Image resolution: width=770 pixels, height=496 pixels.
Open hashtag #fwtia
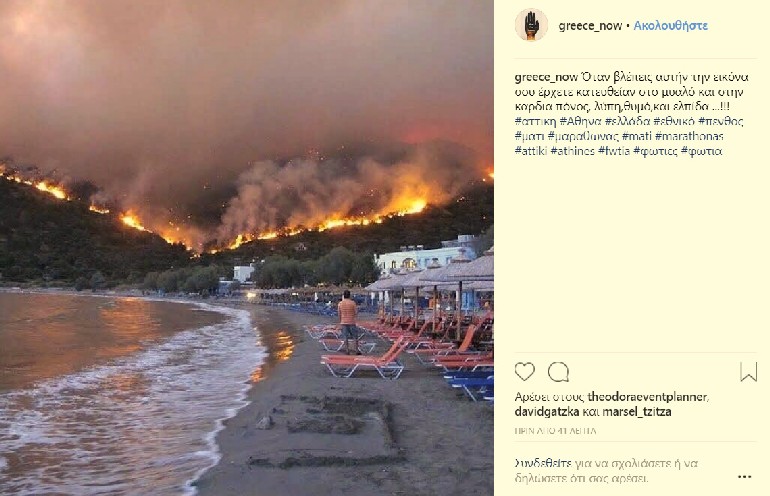614,151
